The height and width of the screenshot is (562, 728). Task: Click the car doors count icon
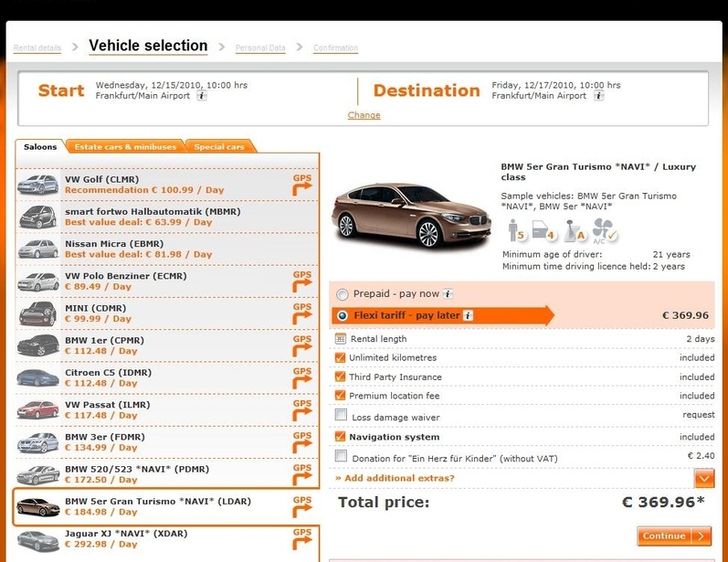click(x=543, y=229)
